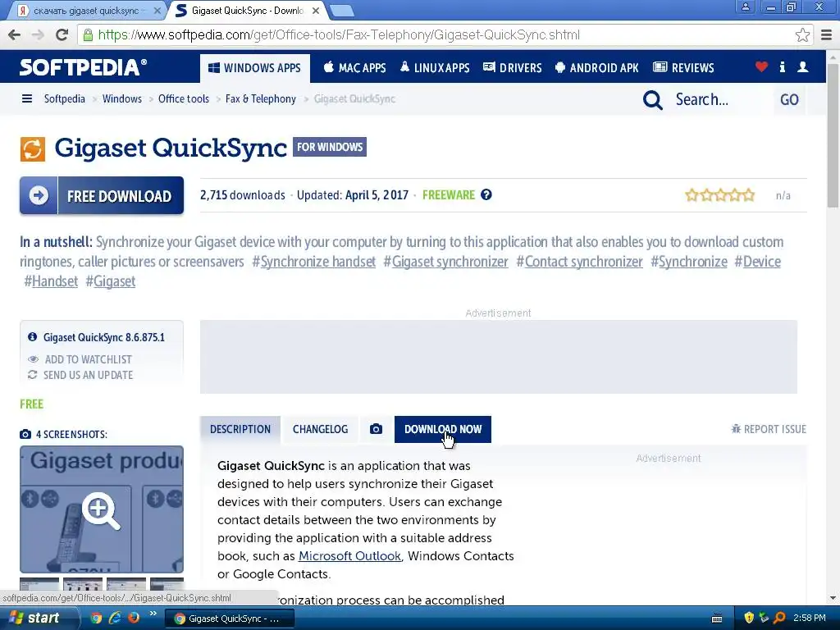This screenshot has height=630, width=840.
Task: Open favorites via the red heart icon
Action: click(761, 67)
